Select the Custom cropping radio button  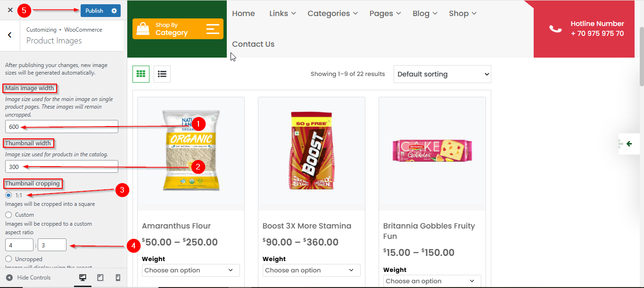[x=8, y=215]
